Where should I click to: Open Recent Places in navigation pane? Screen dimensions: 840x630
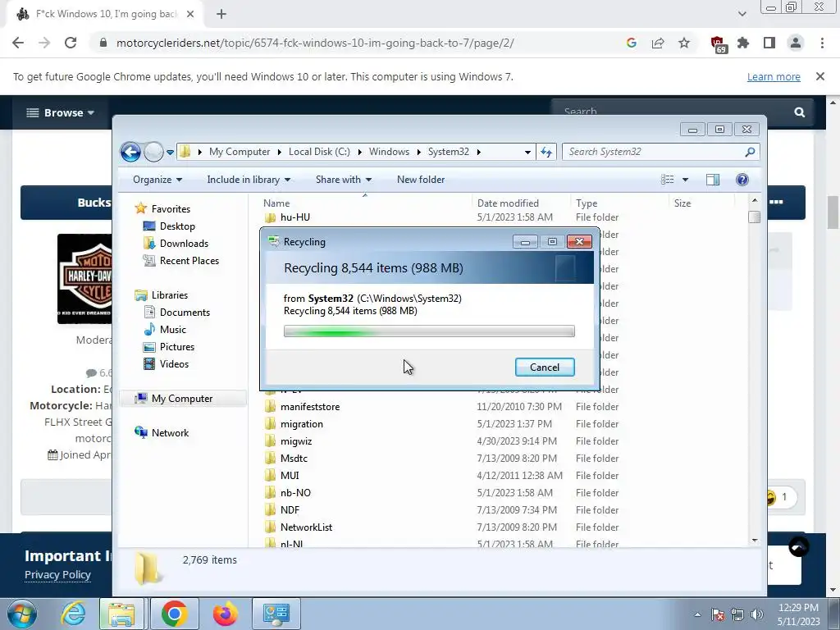[189, 260]
